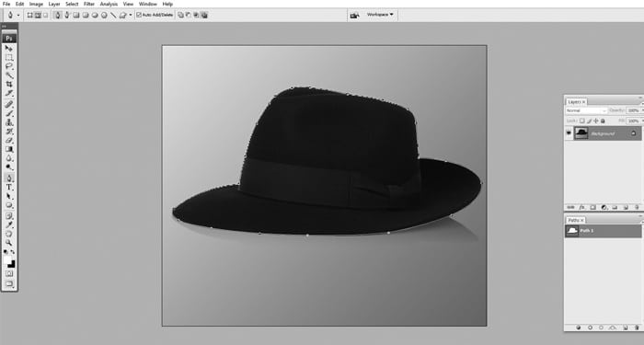Open the Normal blend mode dropdown
Viewport: 644px width, 345px height.
(586, 111)
